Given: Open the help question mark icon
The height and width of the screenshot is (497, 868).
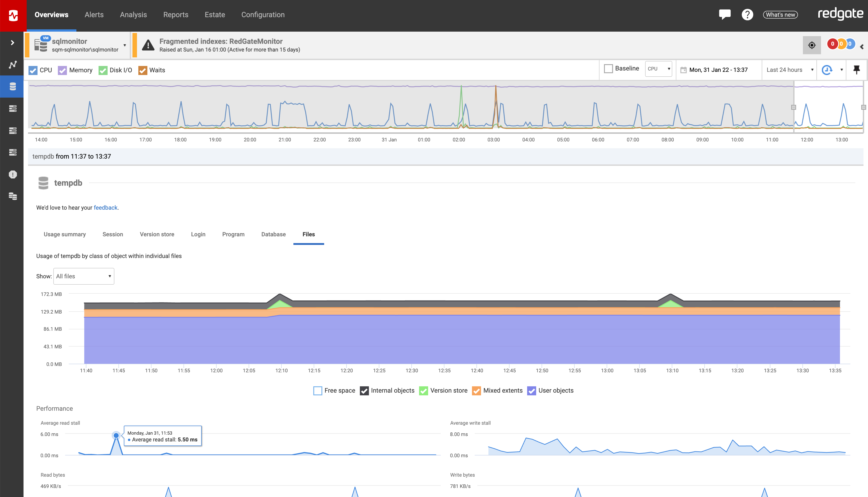Looking at the screenshot, I should pos(748,14).
